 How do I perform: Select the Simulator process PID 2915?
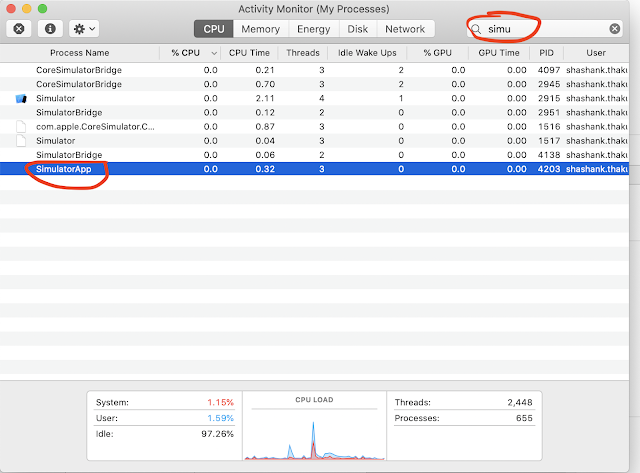314,98
